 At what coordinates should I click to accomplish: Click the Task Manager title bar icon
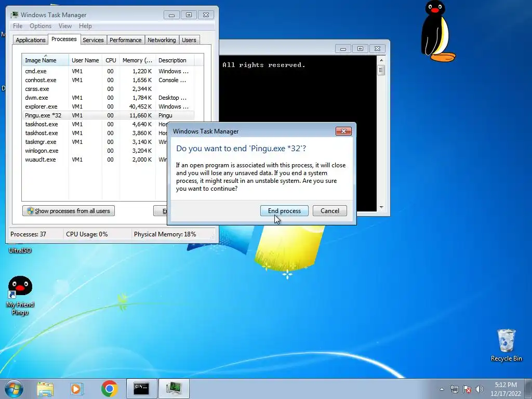[14, 15]
